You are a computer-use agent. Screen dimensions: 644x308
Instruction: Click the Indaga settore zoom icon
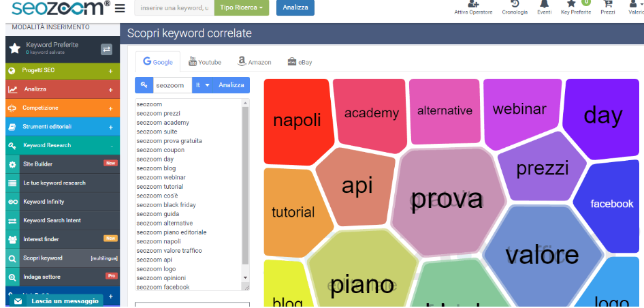click(x=12, y=277)
